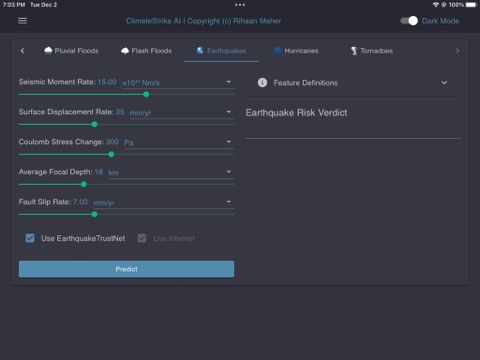Viewport: 480px width, 360px height.
Task: Click the ClimateStrike AI copyright title
Action: [x=203, y=21]
